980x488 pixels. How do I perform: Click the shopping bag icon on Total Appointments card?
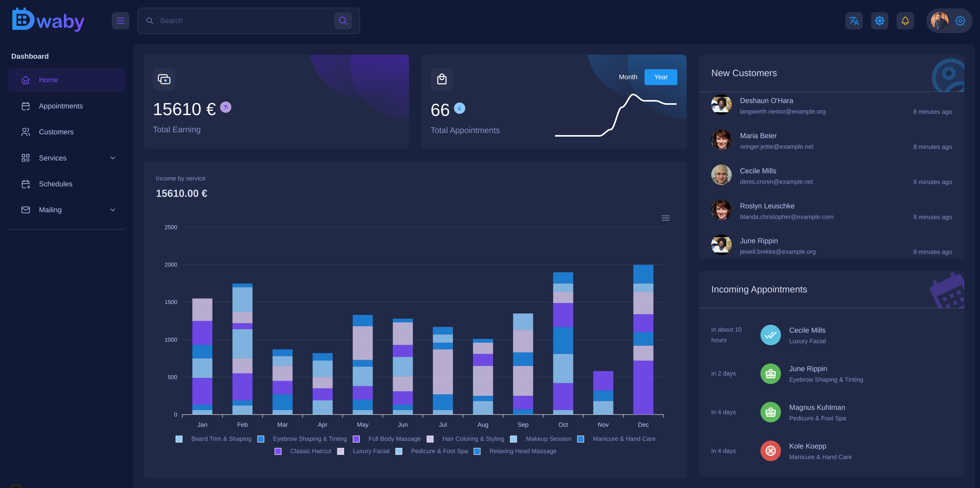pos(442,79)
